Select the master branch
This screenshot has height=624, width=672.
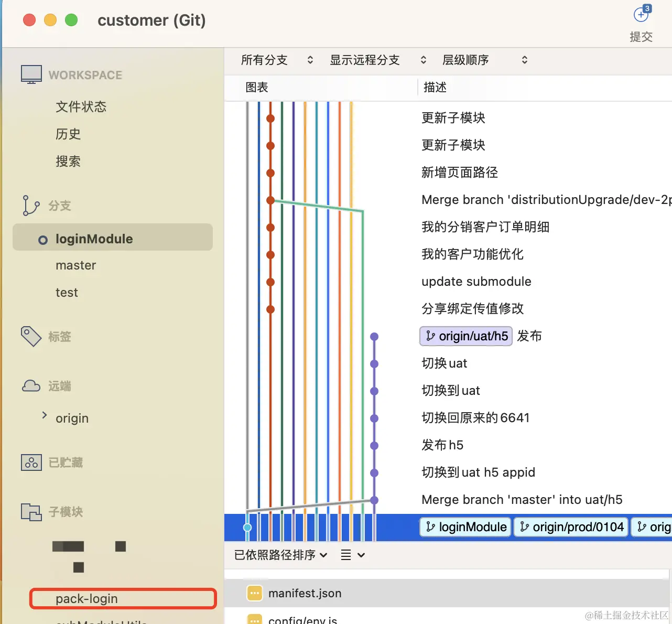[76, 265]
